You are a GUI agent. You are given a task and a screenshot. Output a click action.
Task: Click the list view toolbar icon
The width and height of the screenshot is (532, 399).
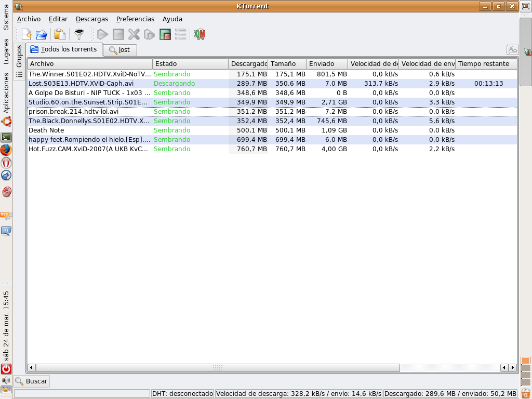click(x=181, y=34)
